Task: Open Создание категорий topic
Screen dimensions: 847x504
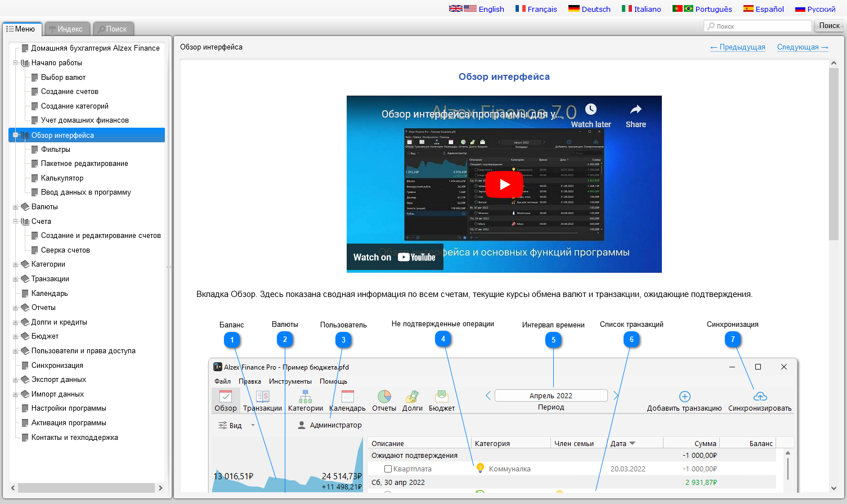Action: [x=75, y=106]
